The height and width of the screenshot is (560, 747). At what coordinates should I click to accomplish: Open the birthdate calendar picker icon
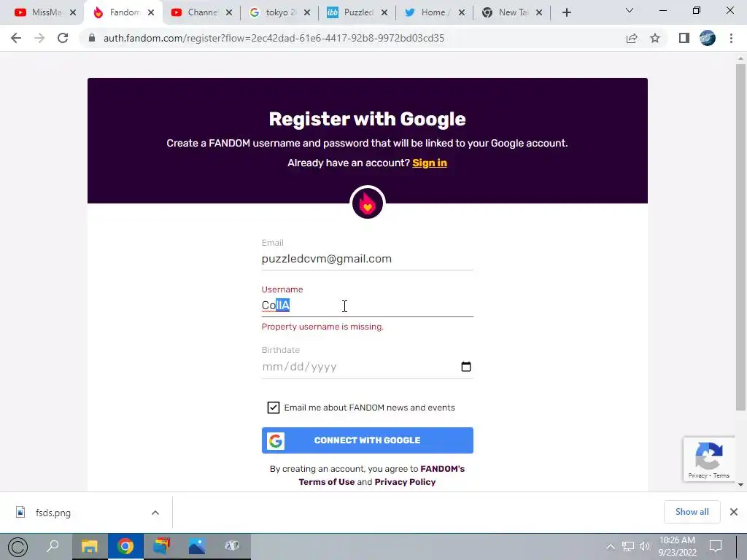tap(466, 366)
